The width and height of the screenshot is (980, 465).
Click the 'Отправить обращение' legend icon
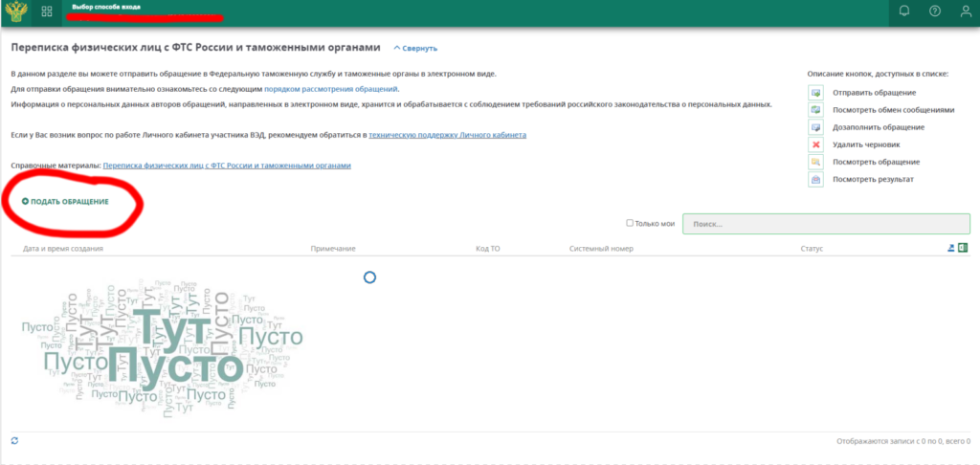click(815, 93)
